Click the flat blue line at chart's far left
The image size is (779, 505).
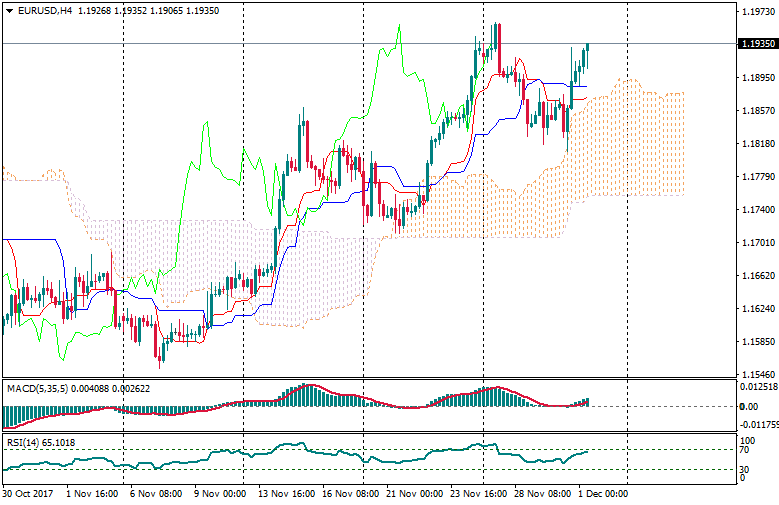pyautogui.click(x=30, y=240)
